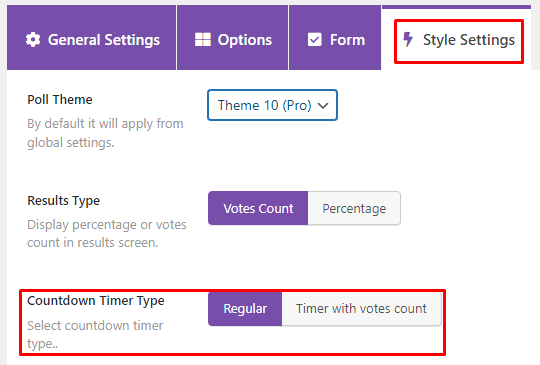The image size is (540, 365).
Task: Choose the Regular countdown timer type
Action: tap(245, 309)
